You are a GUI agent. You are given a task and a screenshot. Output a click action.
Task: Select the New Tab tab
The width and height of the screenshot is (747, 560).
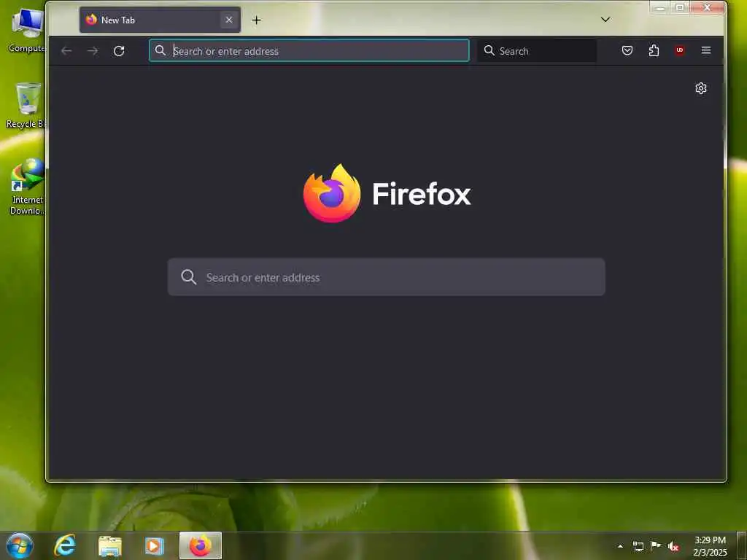tap(160, 20)
